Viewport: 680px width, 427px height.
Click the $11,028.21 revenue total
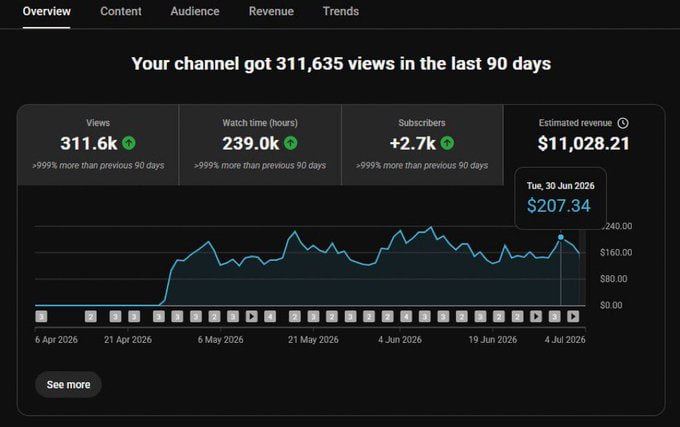[584, 143]
